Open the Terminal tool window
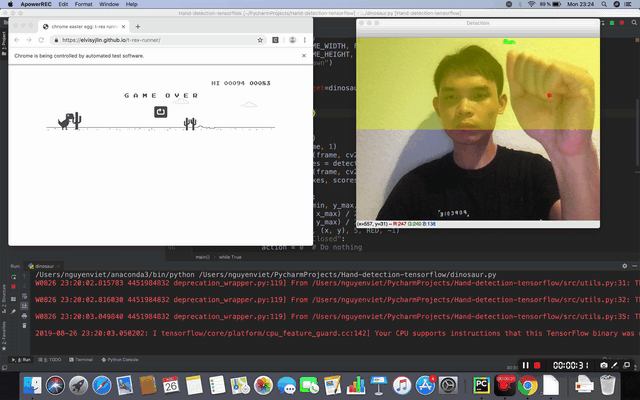The width and height of the screenshot is (640, 400). click(x=81, y=360)
